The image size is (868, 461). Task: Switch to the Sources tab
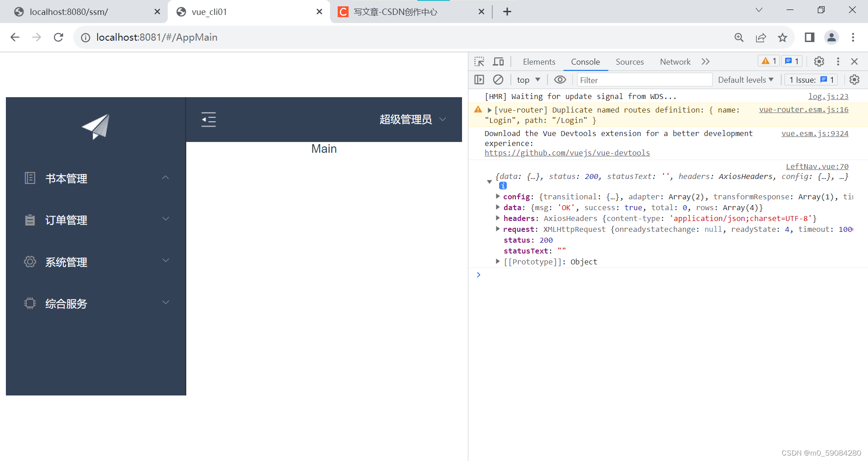point(629,61)
